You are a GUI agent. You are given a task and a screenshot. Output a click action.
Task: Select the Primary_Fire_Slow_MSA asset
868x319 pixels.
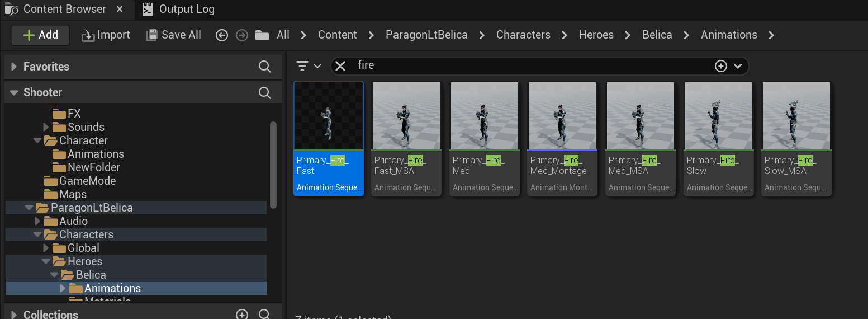pyautogui.click(x=796, y=139)
